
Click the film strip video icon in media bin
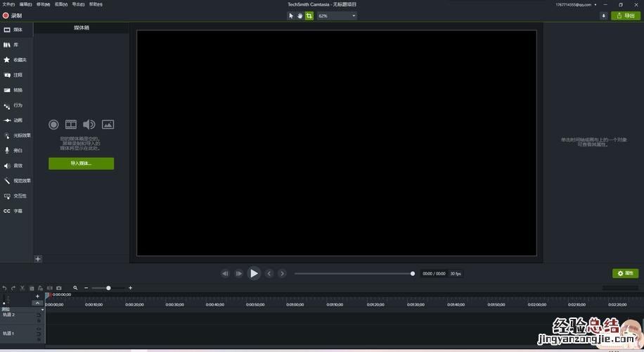pos(71,124)
